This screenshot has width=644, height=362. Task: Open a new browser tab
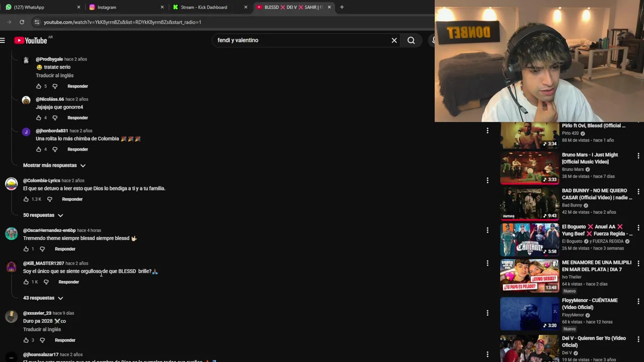pos(342,7)
